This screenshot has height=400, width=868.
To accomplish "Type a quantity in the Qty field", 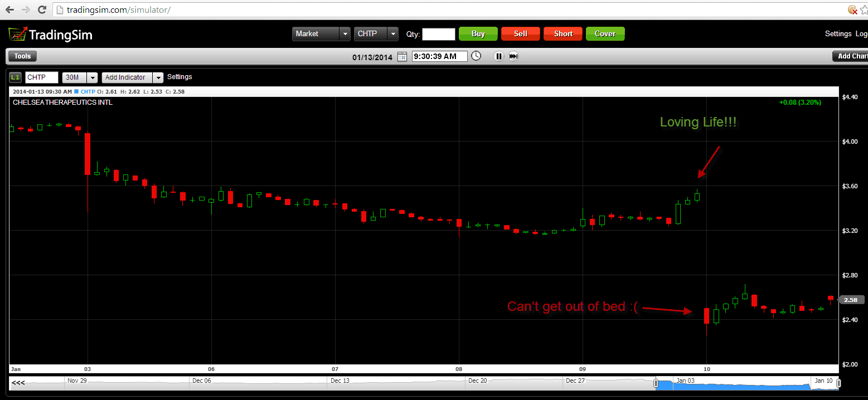I will pyautogui.click(x=439, y=33).
